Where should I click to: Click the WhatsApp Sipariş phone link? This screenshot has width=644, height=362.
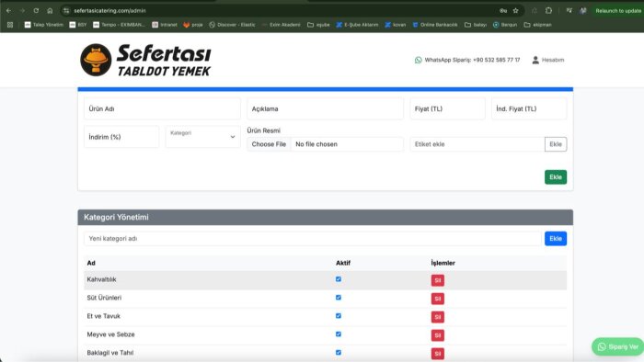(467, 60)
